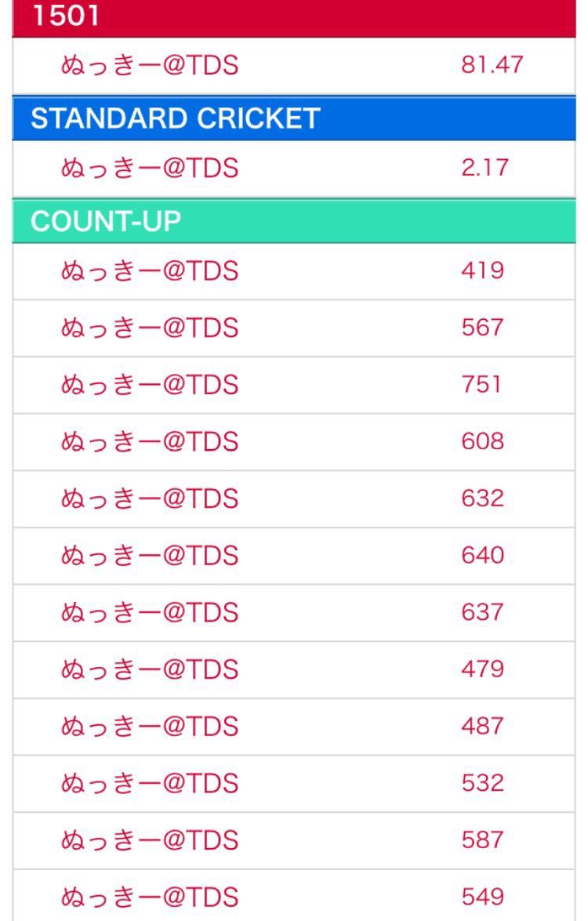This screenshot has height=921, width=588.
Task: Click the player name beside score 608
Action: point(149,442)
